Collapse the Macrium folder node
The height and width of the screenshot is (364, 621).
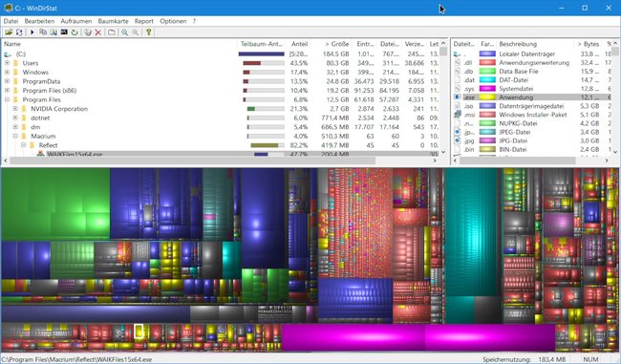click(x=15, y=136)
